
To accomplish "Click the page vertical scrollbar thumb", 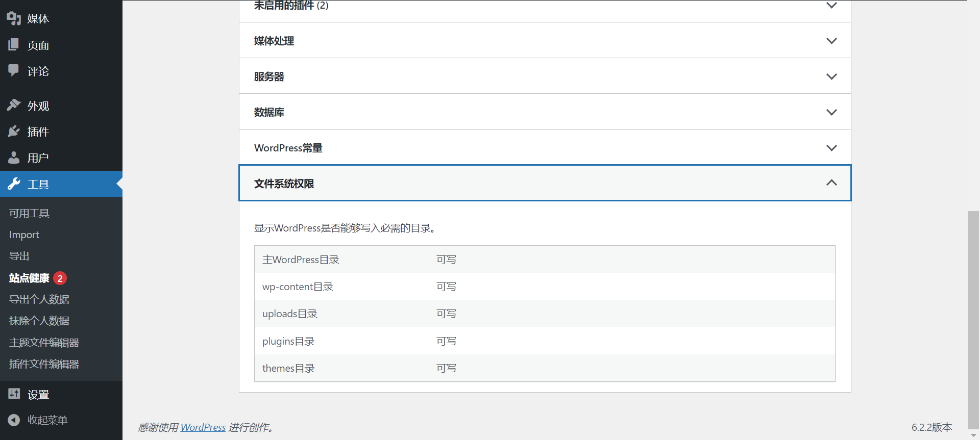I will [x=973, y=321].
